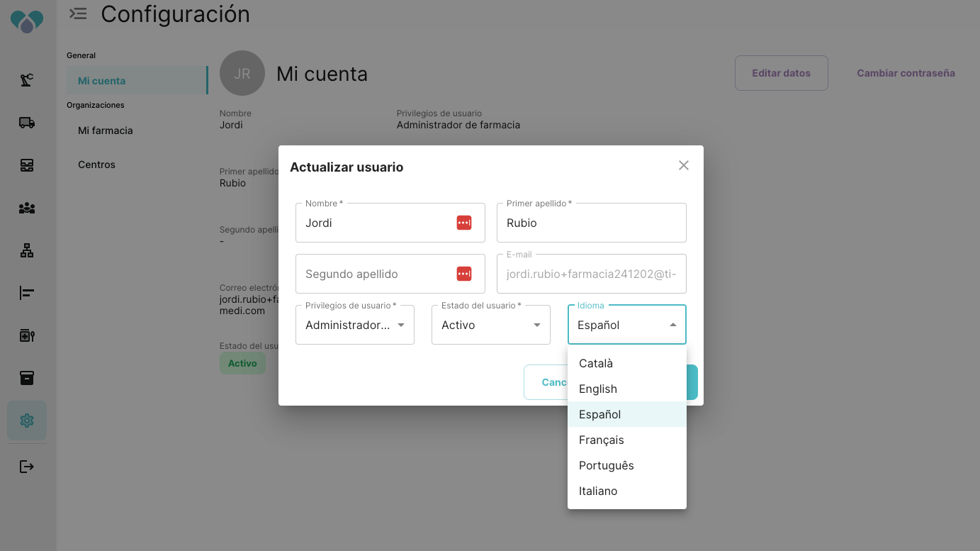This screenshot has height=551, width=980.
Task: Open the inventory drawers section
Action: [x=26, y=165]
